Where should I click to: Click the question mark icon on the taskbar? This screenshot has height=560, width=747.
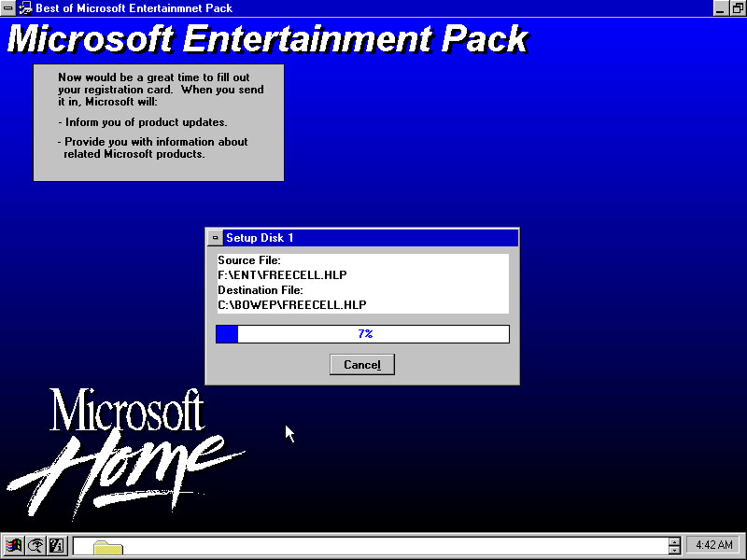(56, 546)
